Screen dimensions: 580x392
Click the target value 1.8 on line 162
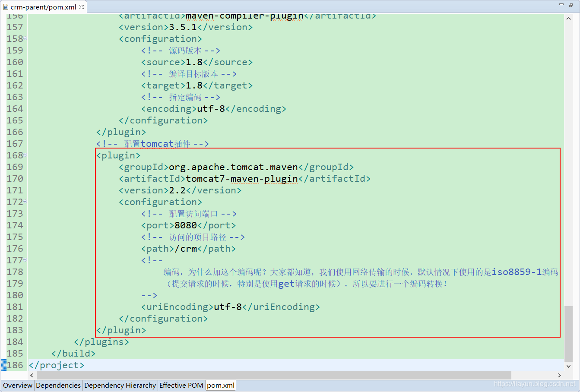coord(194,85)
